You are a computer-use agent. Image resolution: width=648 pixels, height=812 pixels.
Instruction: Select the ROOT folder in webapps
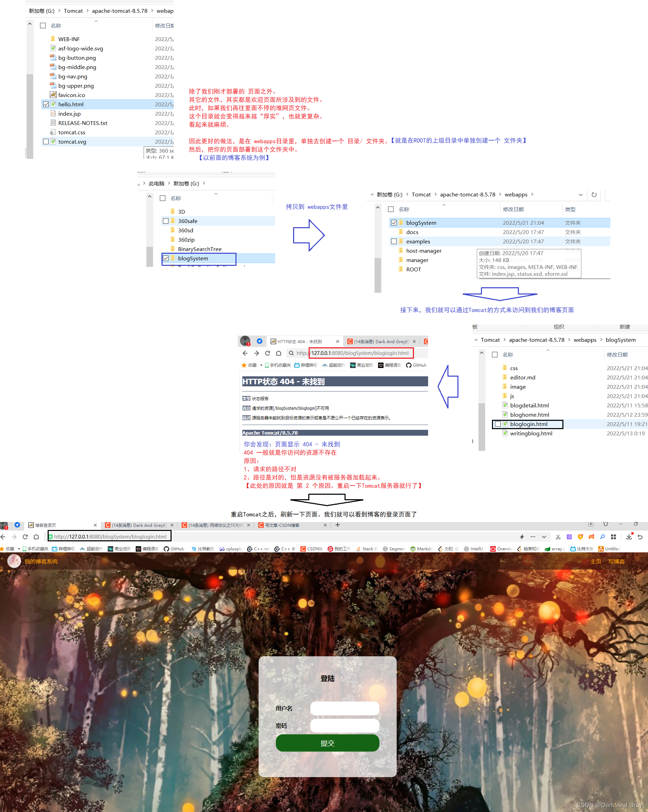[x=414, y=269]
